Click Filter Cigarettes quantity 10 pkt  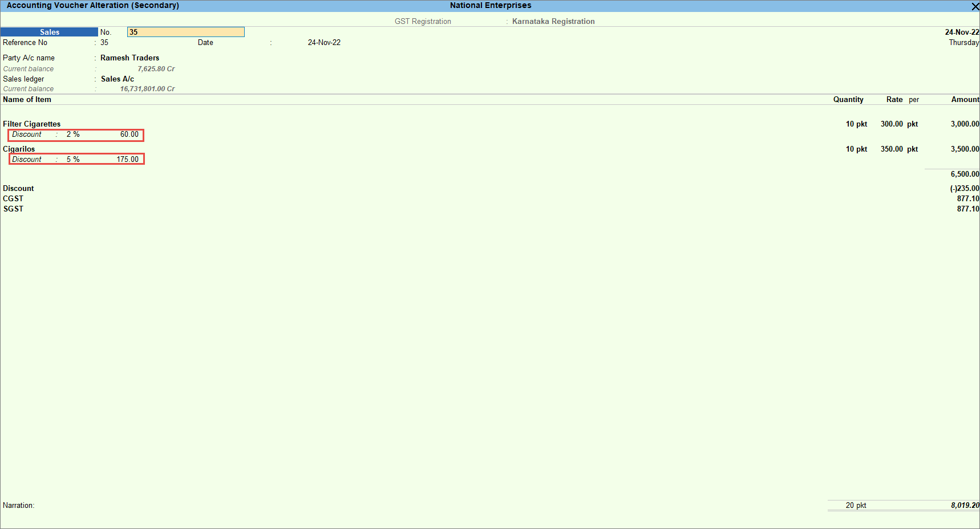[856, 124]
